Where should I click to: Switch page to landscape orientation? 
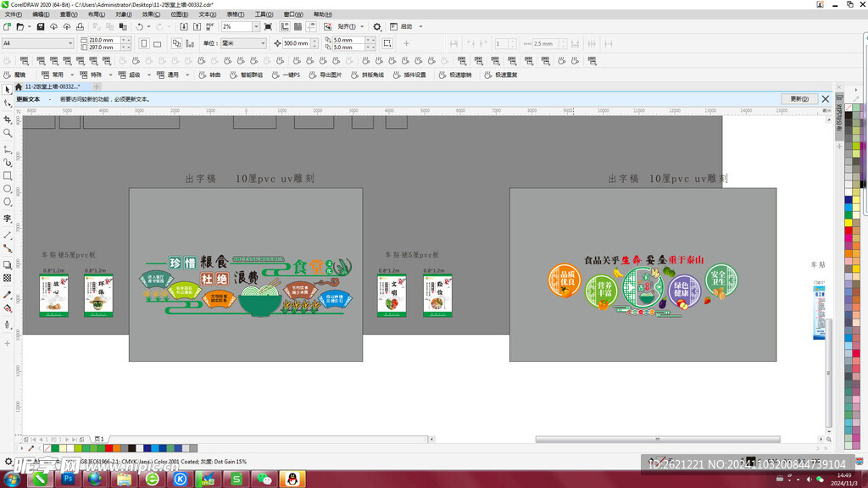pos(157,43)
